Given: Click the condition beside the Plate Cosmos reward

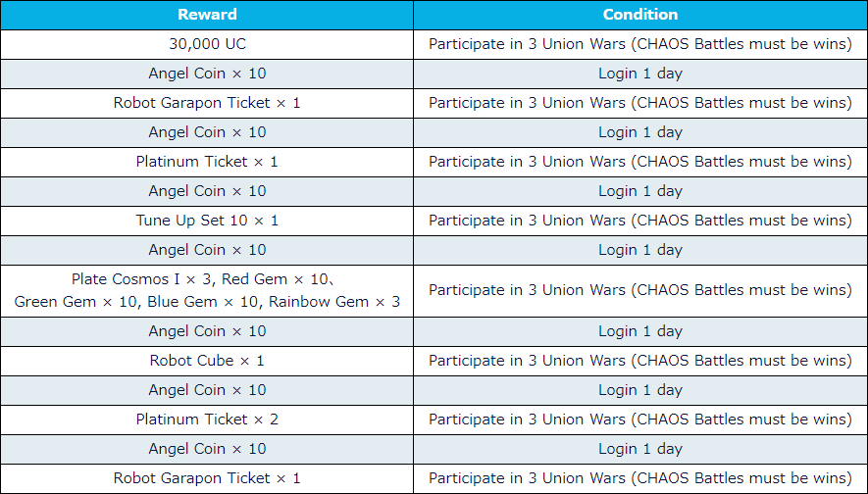Looking at the screenshot, I should (x=639, y=290).
